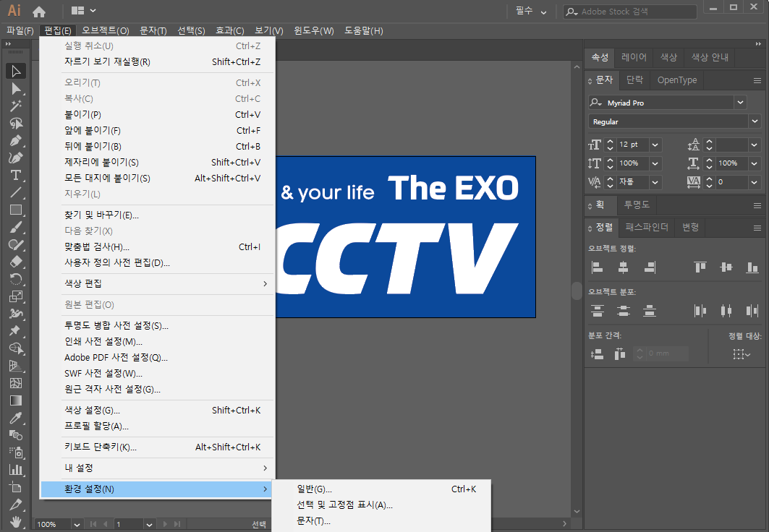
Task: Select the Paintbrush tool
Action: 16,227
